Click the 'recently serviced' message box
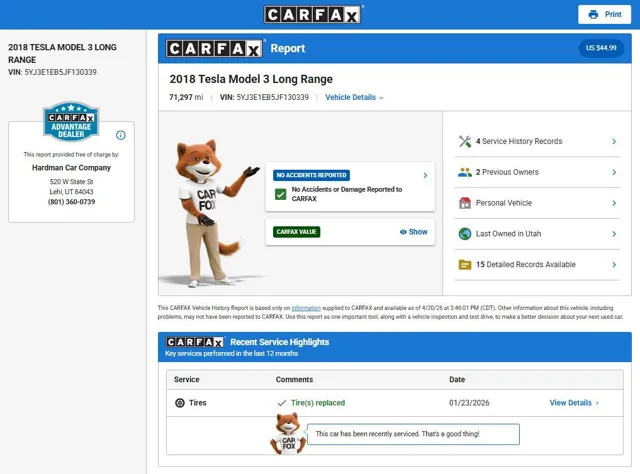The width and height of the screenshot is (640, 474). [x=413, y=434]
